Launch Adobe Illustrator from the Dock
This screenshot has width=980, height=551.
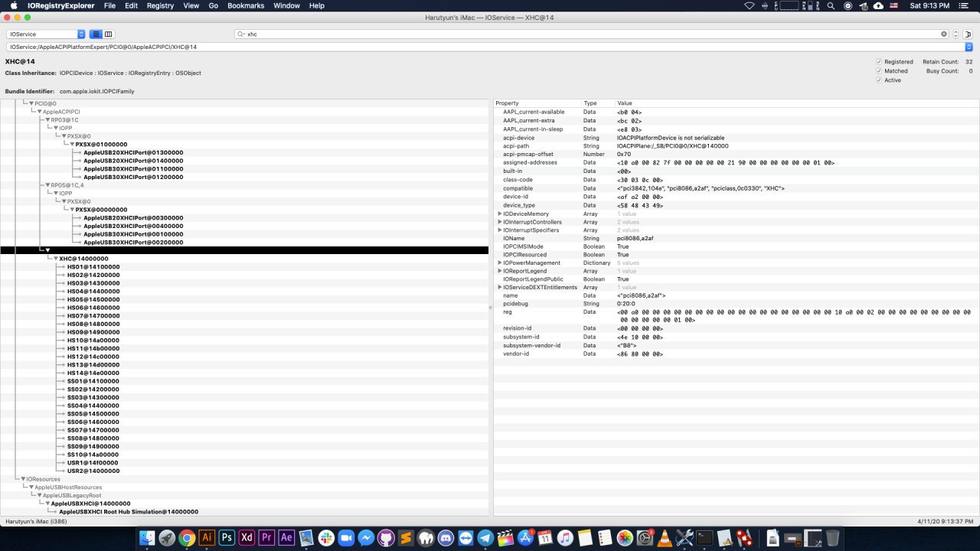click(206, 538)
